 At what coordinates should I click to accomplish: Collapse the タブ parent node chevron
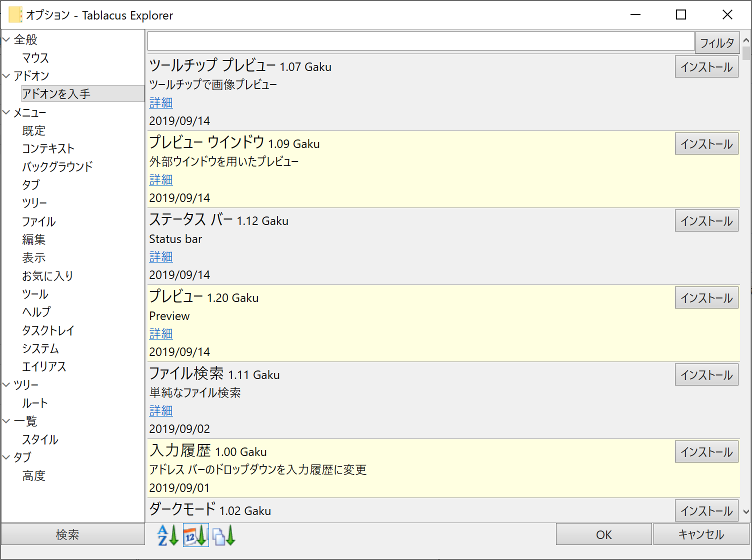tap(6, 457)
